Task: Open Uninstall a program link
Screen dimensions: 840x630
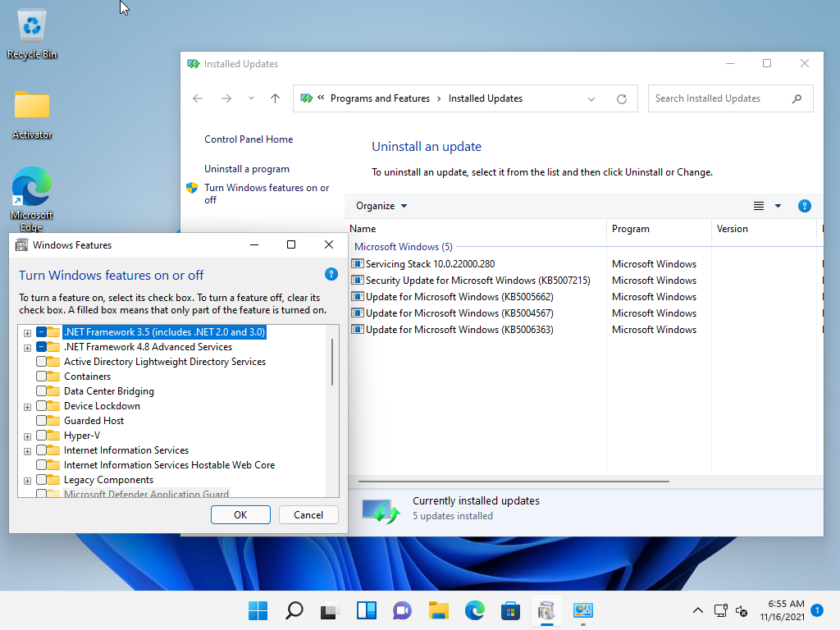Action: pos(246,169)
